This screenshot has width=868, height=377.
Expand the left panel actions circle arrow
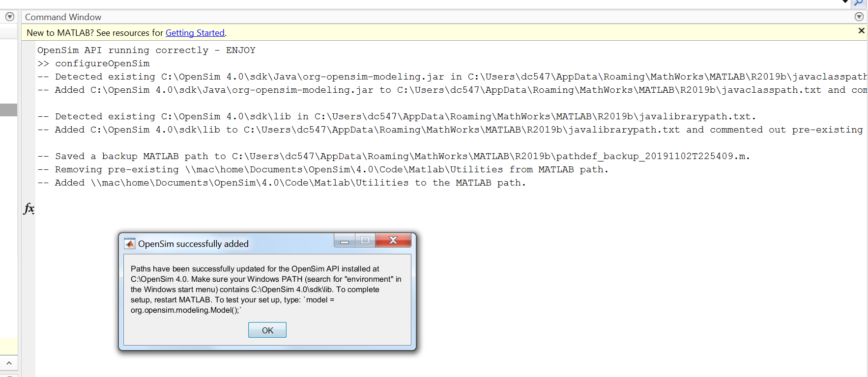point(9,17)
